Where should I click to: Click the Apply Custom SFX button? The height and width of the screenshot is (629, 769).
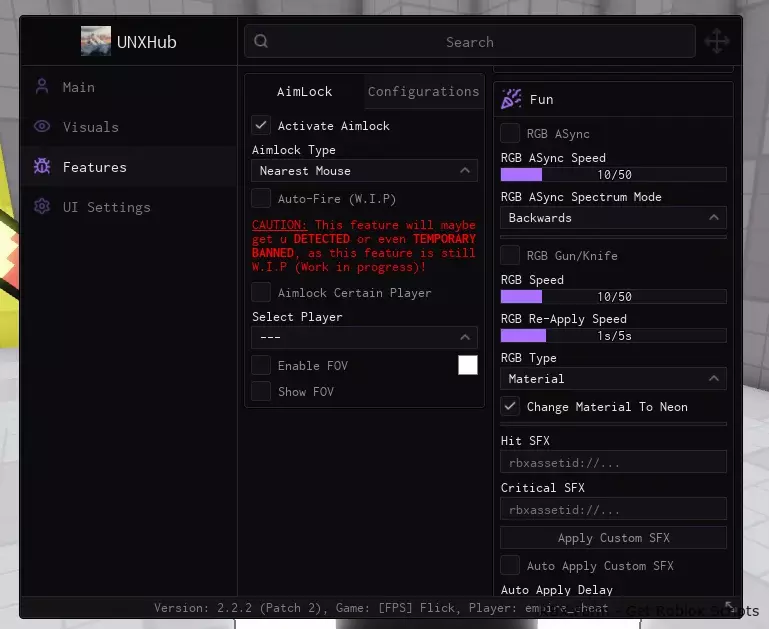(x=613, y=538)
